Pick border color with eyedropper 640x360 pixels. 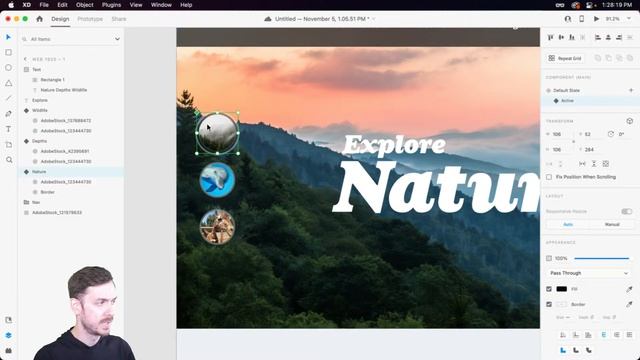pos(629,304)
